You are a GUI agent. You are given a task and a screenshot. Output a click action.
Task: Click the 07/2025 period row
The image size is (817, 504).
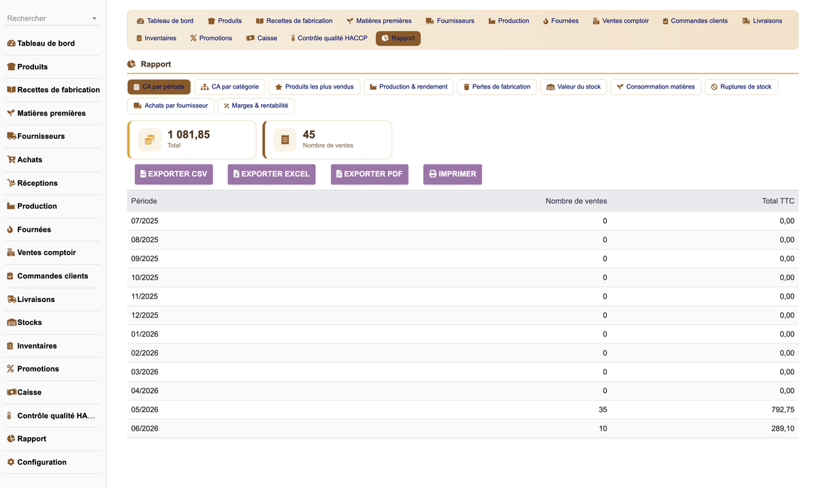(x=462, y=221)
